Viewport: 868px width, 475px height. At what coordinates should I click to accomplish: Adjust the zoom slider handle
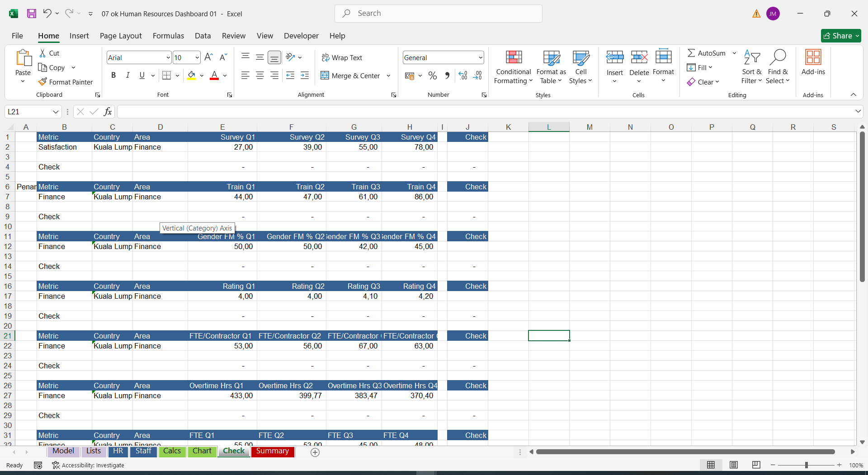point(806,465)
